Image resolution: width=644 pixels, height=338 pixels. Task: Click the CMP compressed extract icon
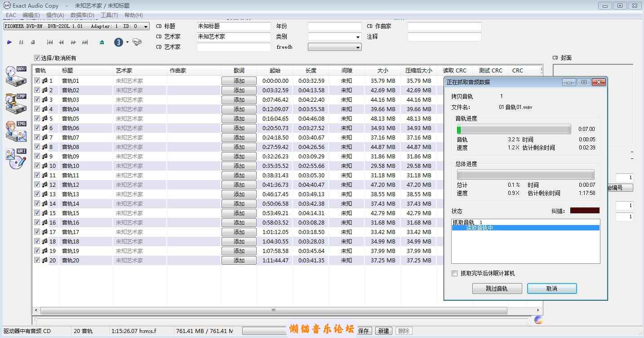(16, 103)
